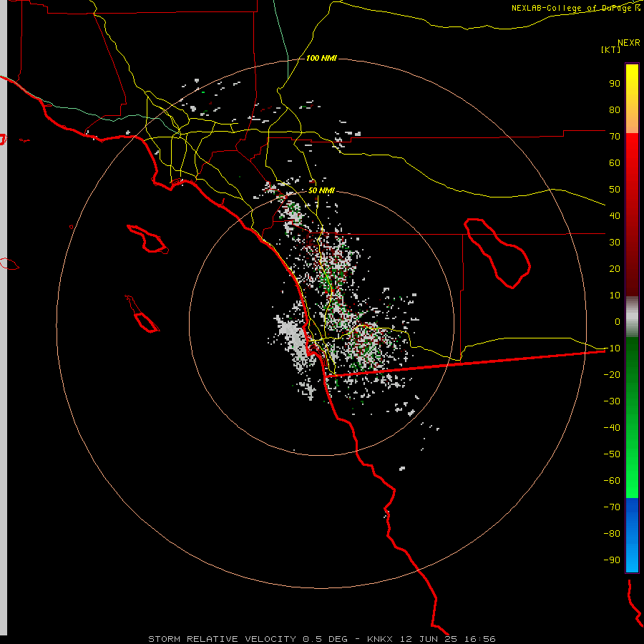The width and height of the screenshot is (644, 644).
Task: Click the -40 value on the velocity scale
Action: point(612,428)
